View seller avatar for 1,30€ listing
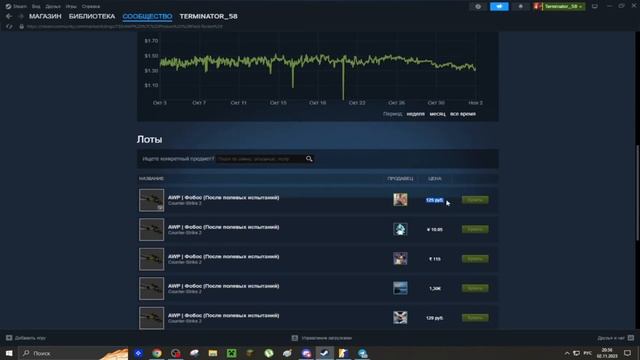The width and height of the screenshot is (640, 360). click(x=400, y=288)
